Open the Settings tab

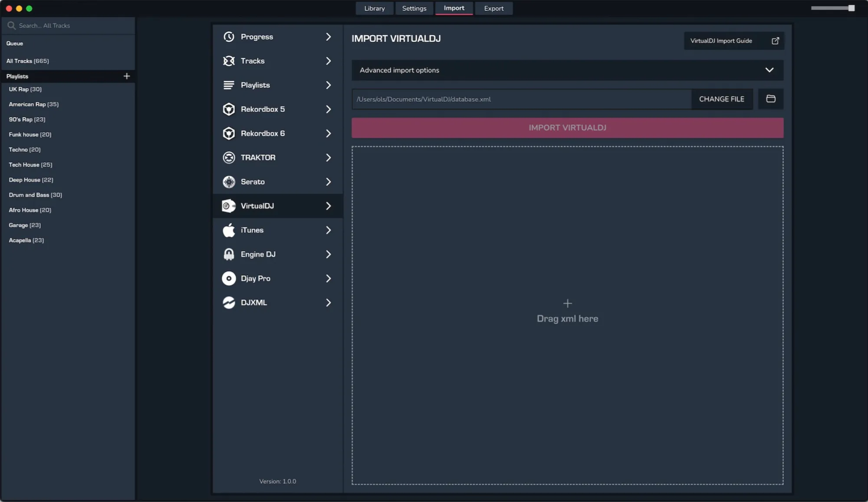414,8
